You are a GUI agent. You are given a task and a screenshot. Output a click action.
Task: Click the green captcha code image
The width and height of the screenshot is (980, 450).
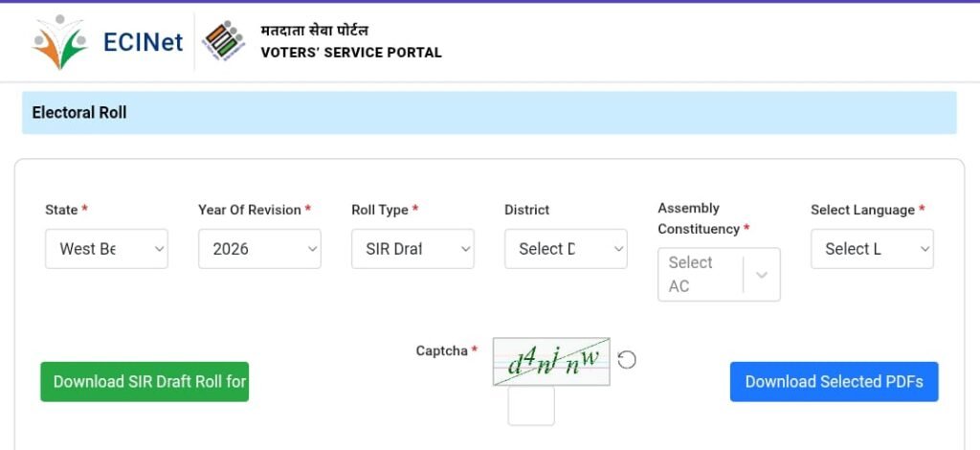pos(551,362)
